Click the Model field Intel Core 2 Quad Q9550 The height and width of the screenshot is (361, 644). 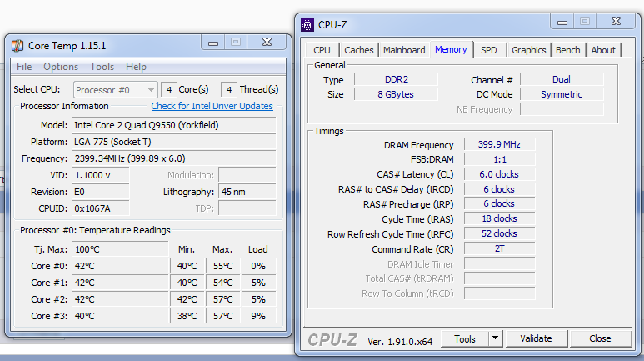pyautogui.click(x=174, y=125)
